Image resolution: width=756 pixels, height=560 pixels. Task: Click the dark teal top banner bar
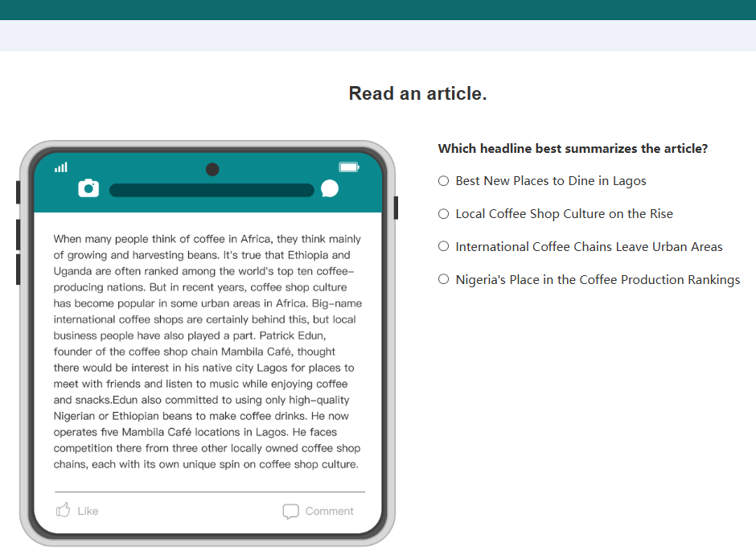click(x=378, y=10)
